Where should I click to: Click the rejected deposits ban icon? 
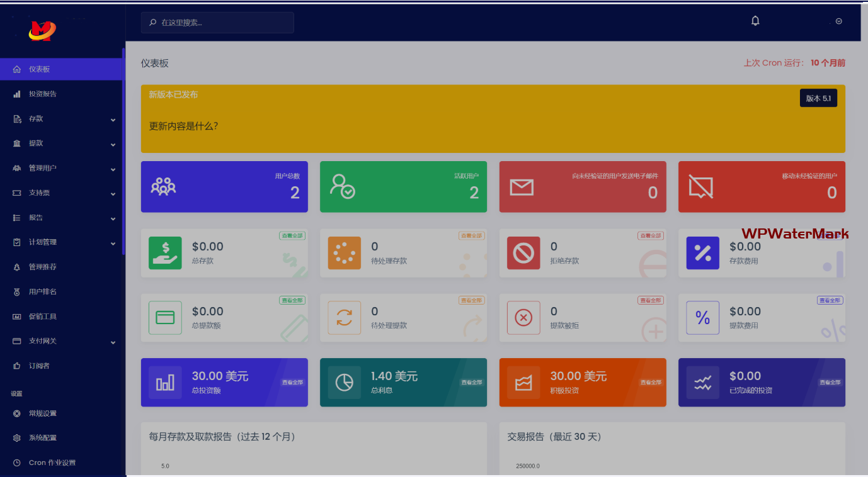click(x=523, y=253)
